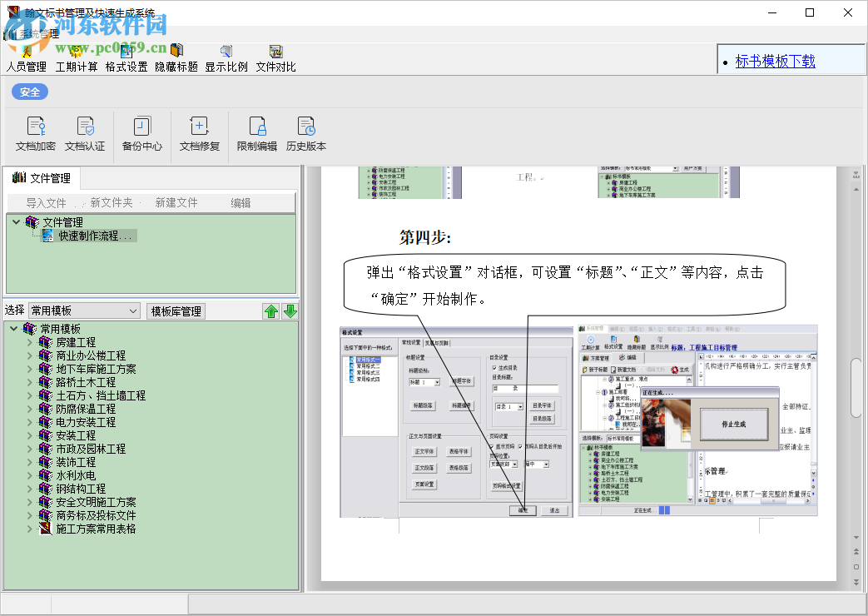Open 工期计算 tool
The image size is (868, 616).
(77, 59)
